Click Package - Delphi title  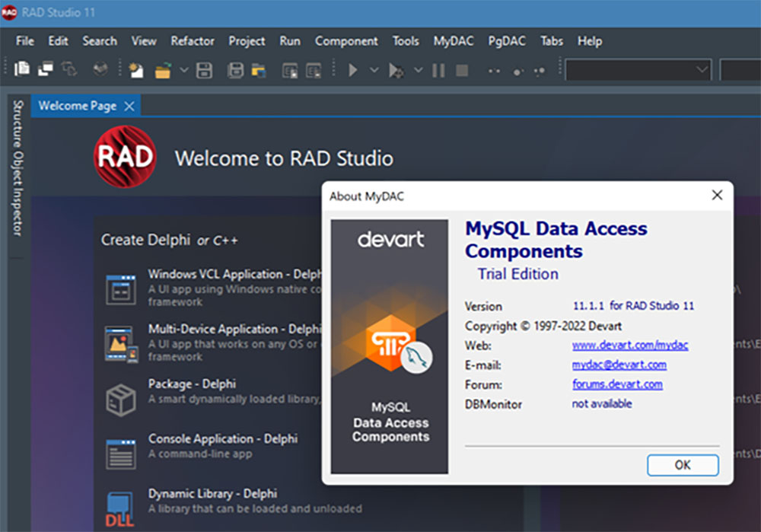click(193, 384)
